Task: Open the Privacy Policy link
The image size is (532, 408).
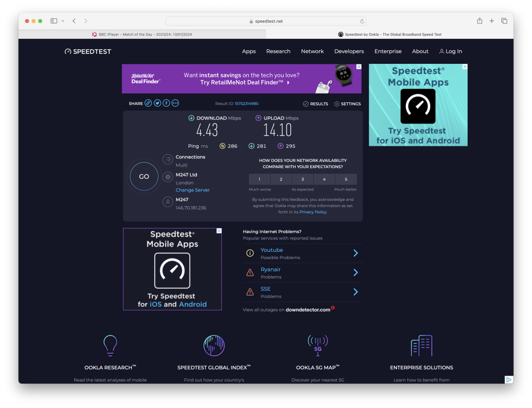Action: pos(312,212)
